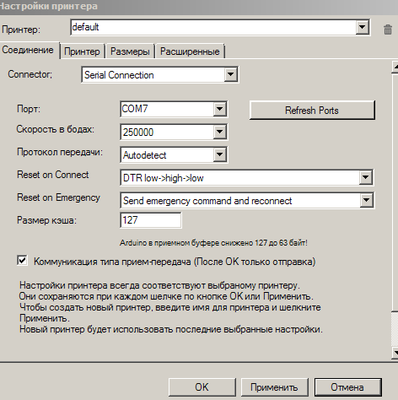
Task: Click the Размер кэша input field
Action: pos(151,220)
